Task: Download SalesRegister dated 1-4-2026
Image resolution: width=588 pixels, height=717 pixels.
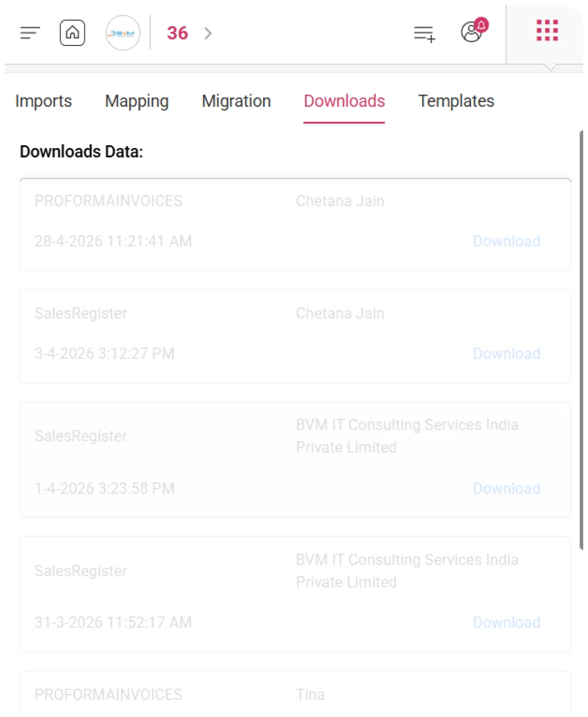Action: [506, 488]
